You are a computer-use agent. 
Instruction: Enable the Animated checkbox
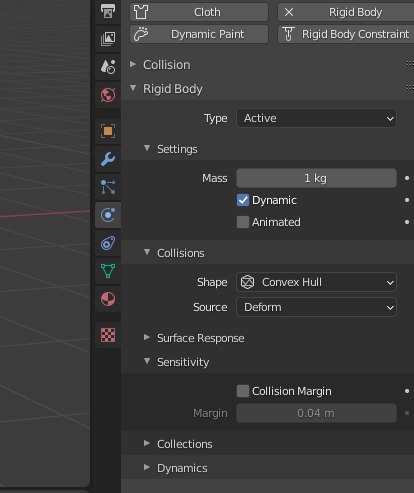coord(243,222)
